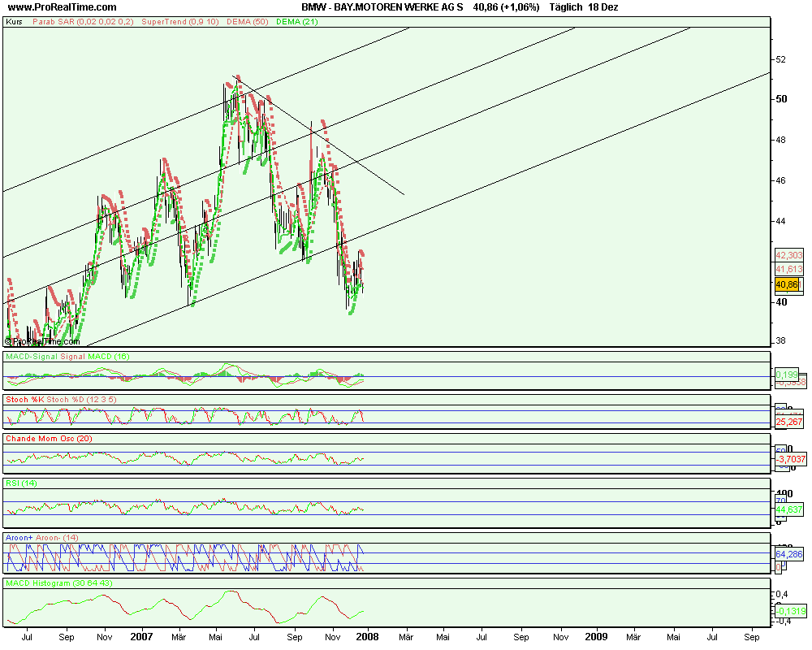The width and height of the screenshot is (812, 650).
Task: Click the 50 price axis label
Action: (781, 99)
